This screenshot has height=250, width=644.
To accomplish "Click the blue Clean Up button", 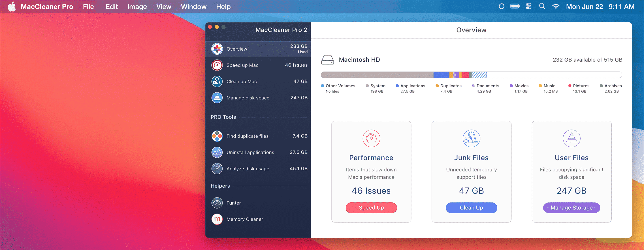I will tap(471, 208).
